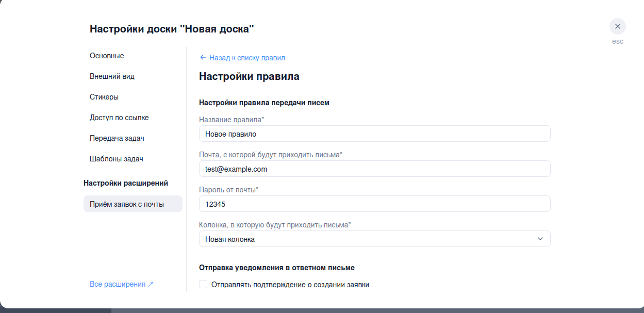Return via 'Назад к списку правил' link
The height and width of the screenshot is (313, 644).
[246, 58]
